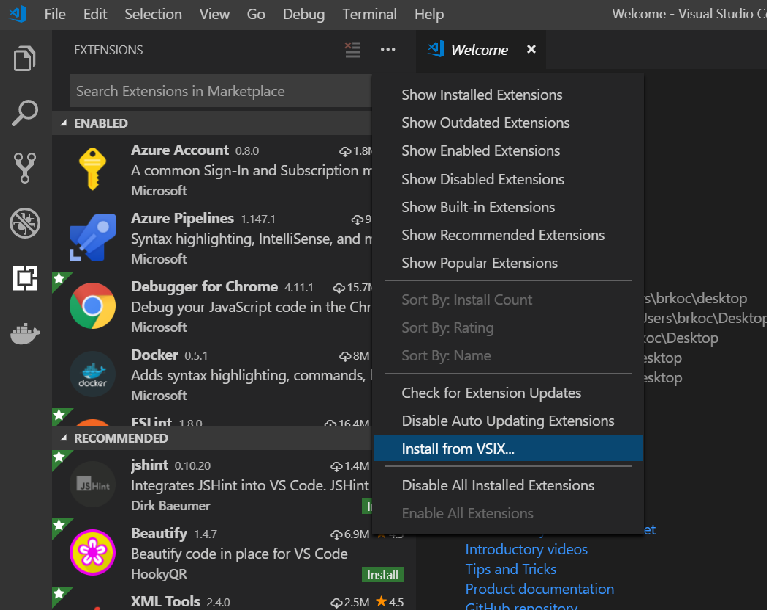This screenshot has height=610, width=767.
Task: Open the Help menu
Action: click(x=429, y=14)
